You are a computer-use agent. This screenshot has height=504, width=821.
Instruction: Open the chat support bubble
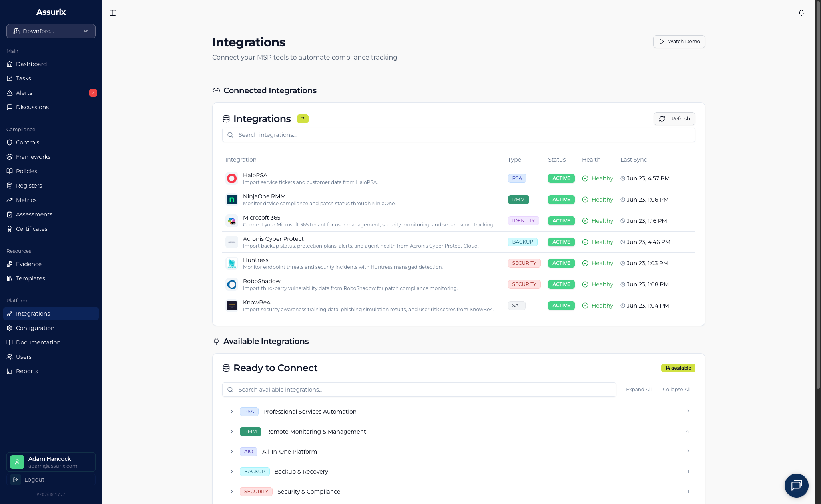(796, 485)
